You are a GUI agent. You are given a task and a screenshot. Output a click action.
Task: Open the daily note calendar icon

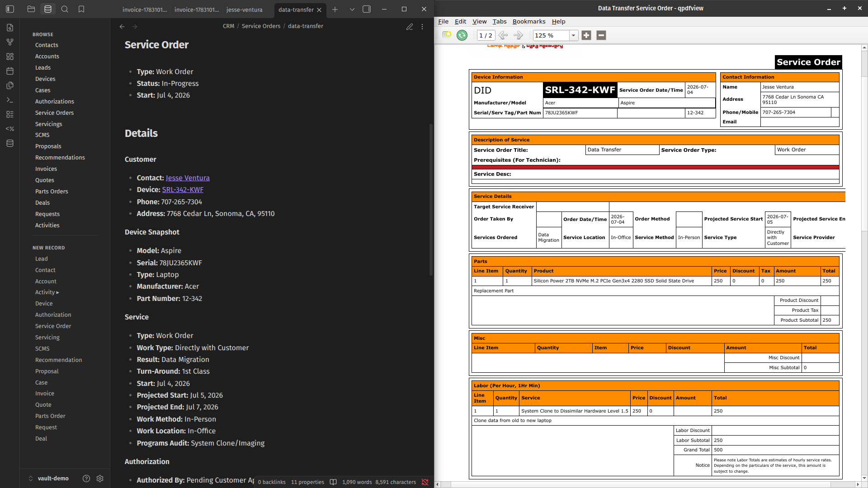coord(10,71)
